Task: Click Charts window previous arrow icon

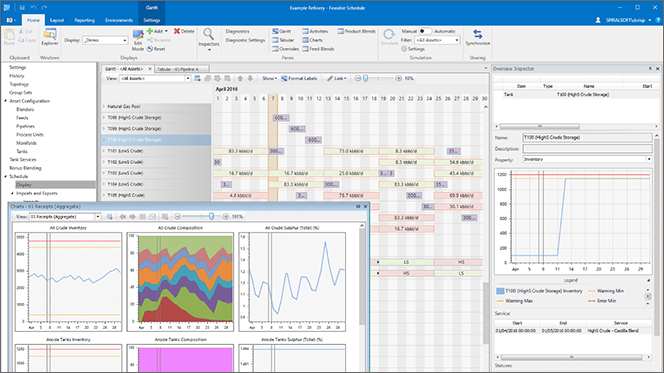Action: click(x=123, y=216)
